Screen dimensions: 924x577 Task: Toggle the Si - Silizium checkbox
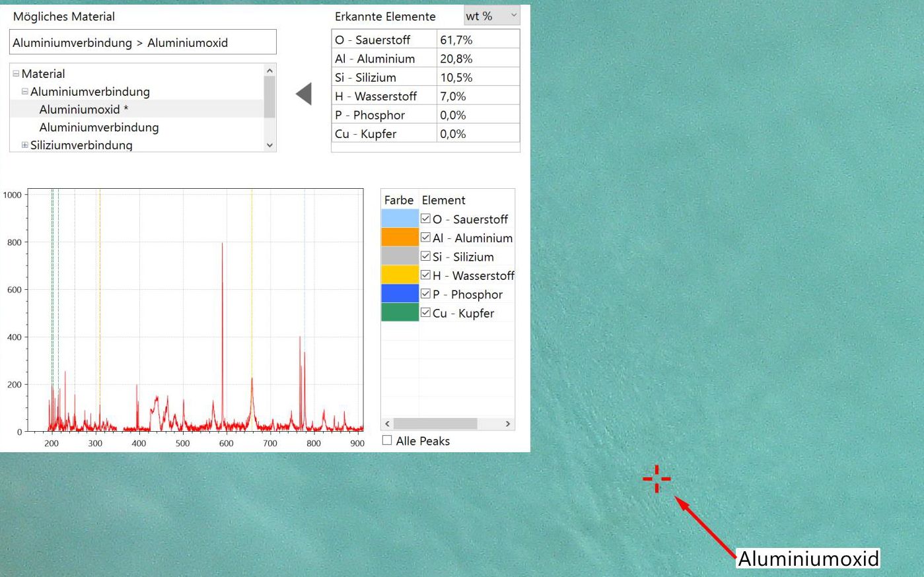click(426, 256)
